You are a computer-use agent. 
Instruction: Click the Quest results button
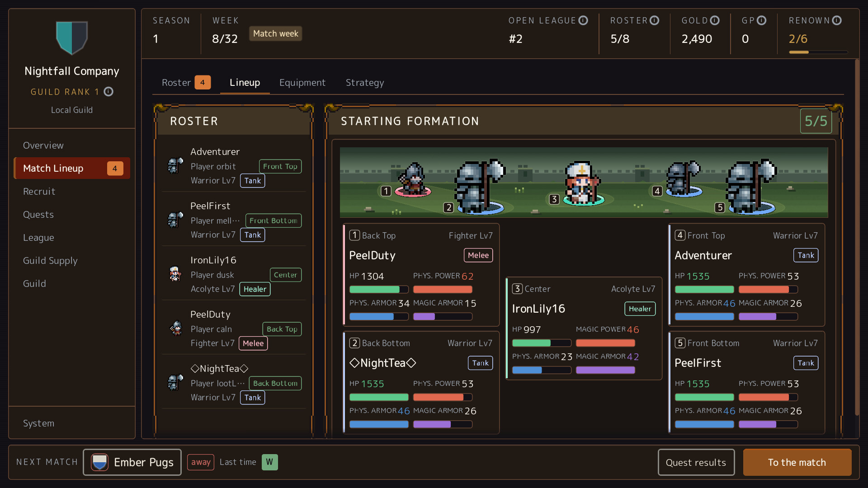pos(696,462)
